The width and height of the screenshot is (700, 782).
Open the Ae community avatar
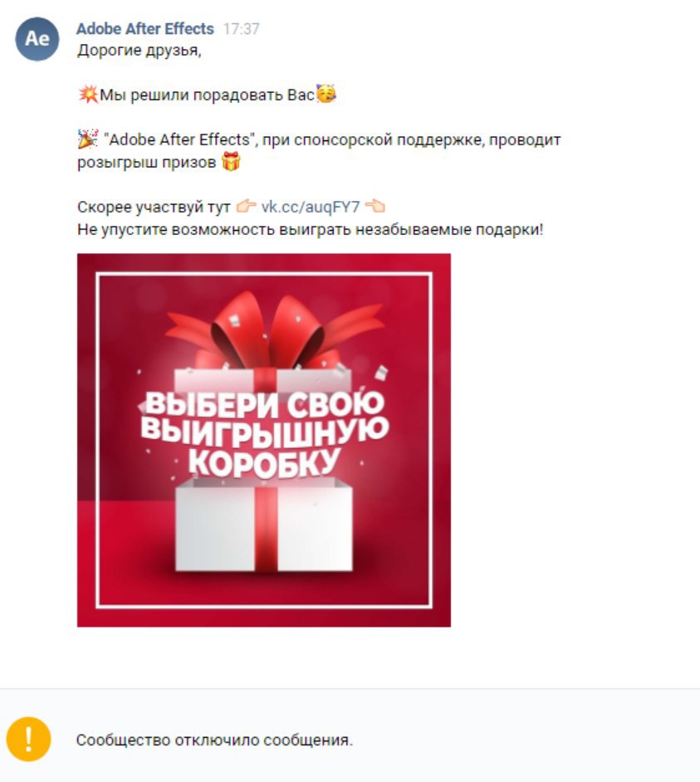coord(37,39)
